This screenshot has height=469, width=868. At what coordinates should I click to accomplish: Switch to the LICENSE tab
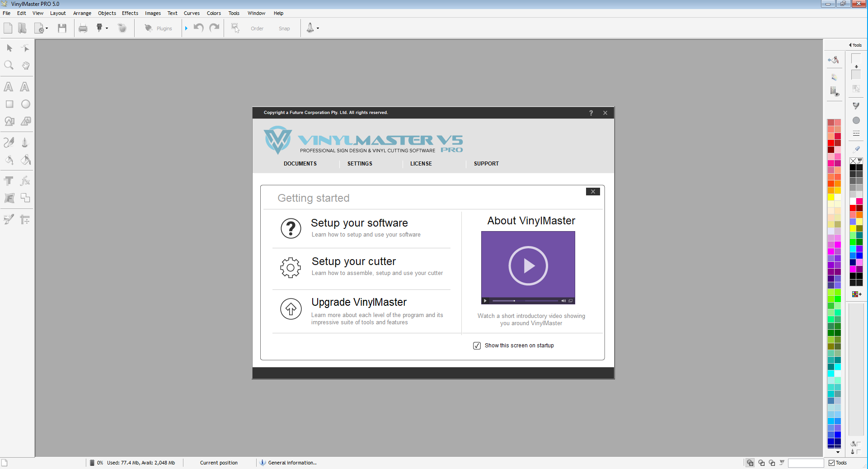(421, 164)
